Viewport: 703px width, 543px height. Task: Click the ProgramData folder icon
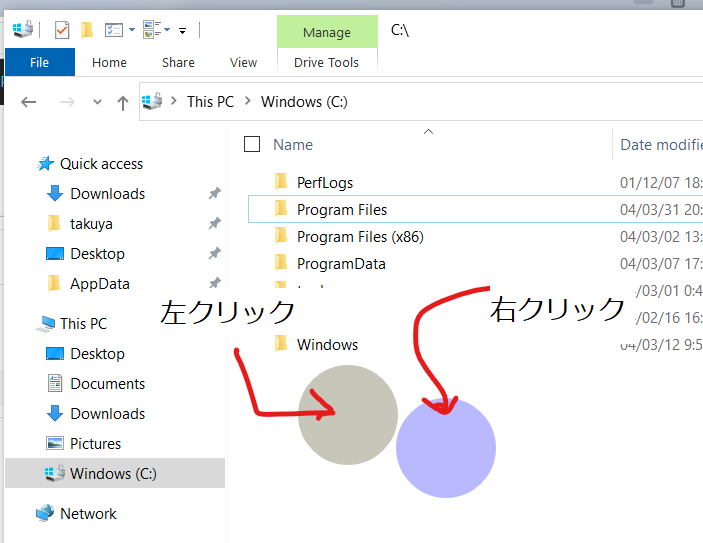(281, 262)
